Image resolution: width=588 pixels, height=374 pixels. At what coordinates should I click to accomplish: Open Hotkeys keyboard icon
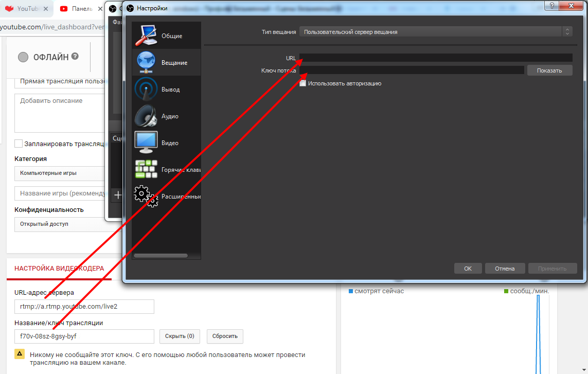tap(146, 169)
